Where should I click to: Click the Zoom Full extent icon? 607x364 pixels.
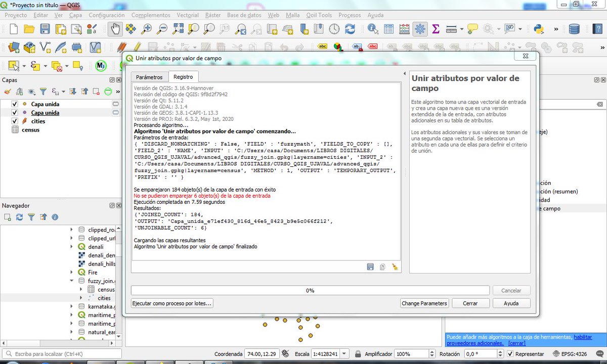pyautogui.click(x=178, y=29)
